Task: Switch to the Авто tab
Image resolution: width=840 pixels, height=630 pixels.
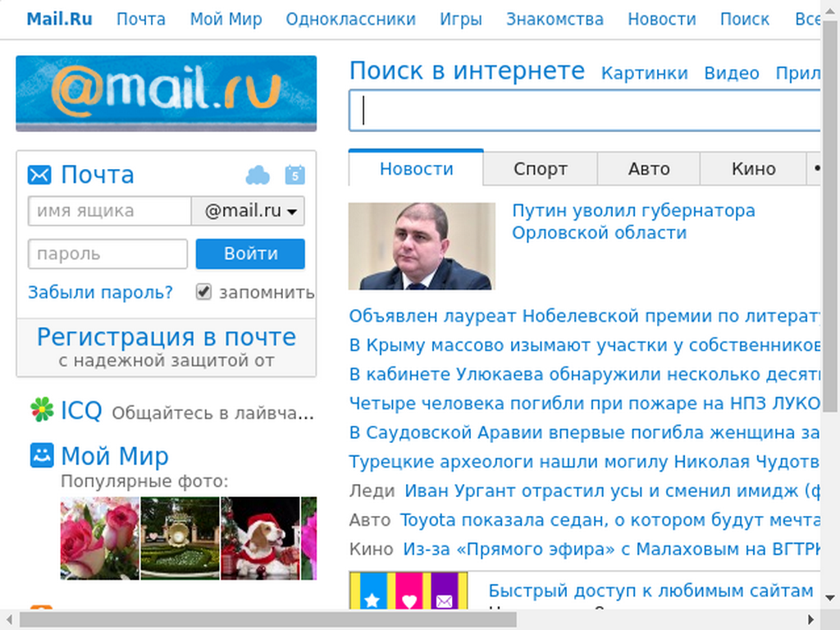Action: coord(649,169)
